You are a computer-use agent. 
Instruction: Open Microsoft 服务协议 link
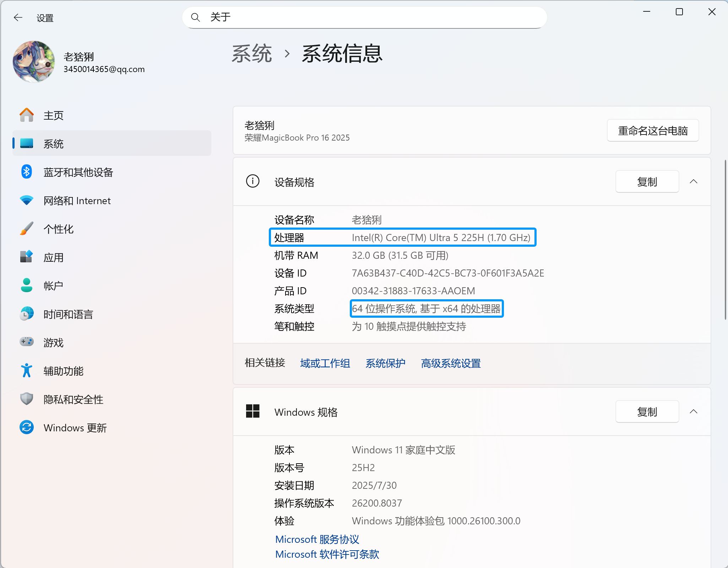coord(317,539)
